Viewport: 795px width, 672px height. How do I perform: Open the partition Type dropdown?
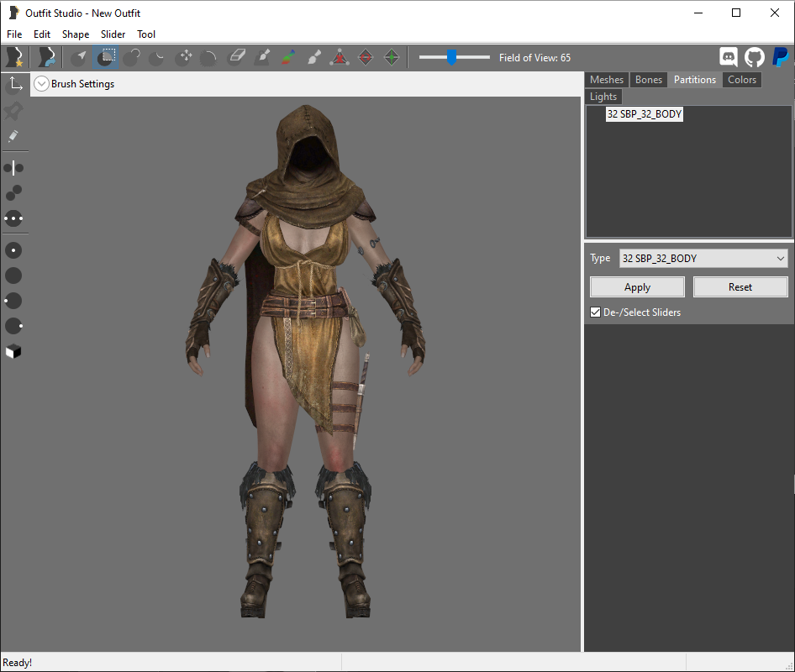click(x=703, y=259)
